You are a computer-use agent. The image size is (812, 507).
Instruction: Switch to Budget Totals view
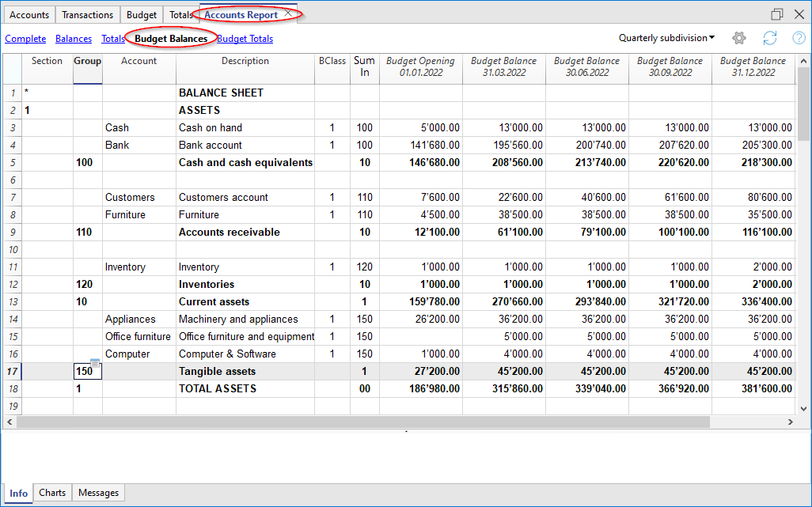pos(245,39)
